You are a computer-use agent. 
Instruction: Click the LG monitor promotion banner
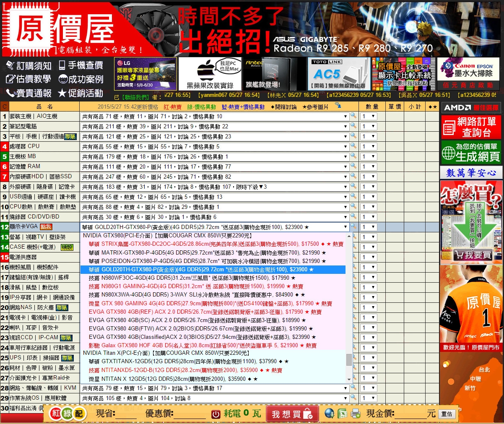click(145, 74)
